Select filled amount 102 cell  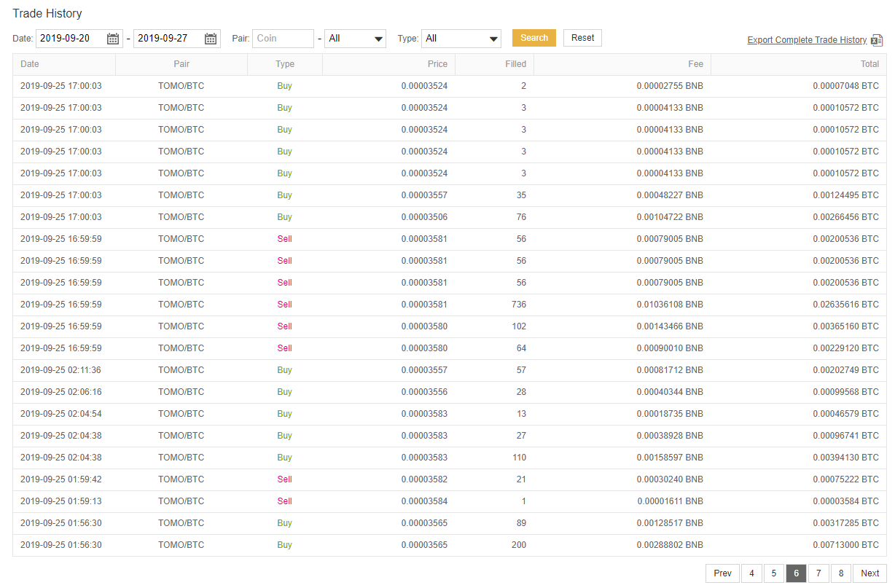click(x=519, y=326)
